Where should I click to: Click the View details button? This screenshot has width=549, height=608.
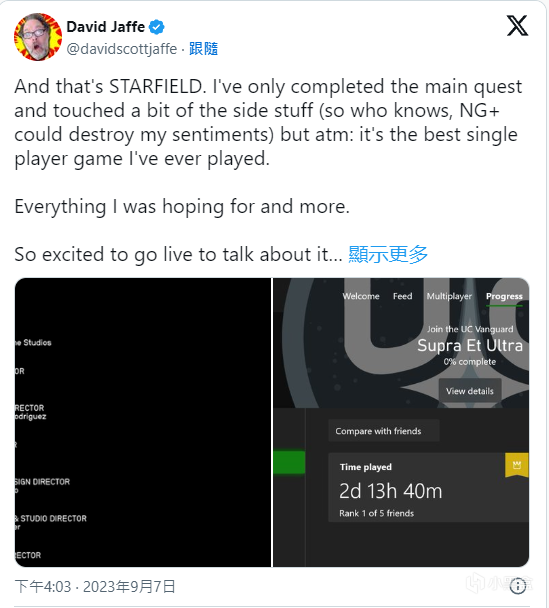[x=470, y=391]
